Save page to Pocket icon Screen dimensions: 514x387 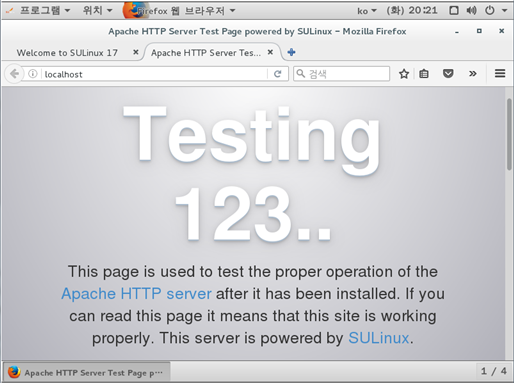tap(448, 73)
